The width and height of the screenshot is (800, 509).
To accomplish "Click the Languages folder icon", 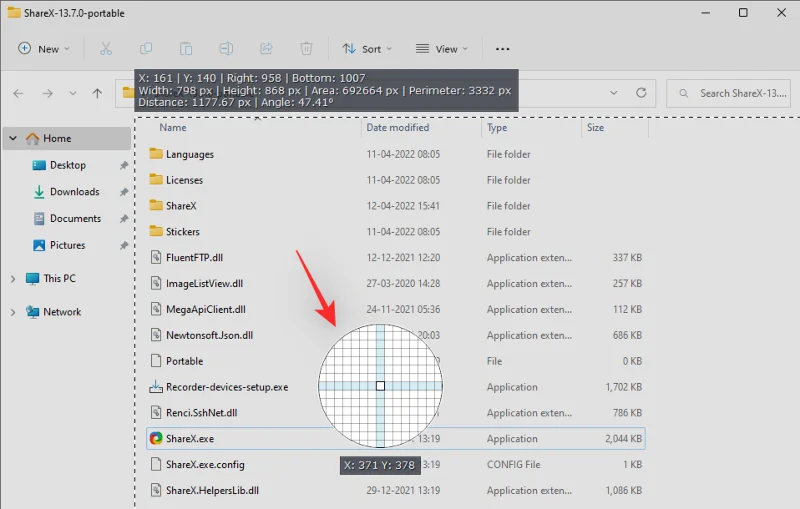I will (x=156, y=154).
